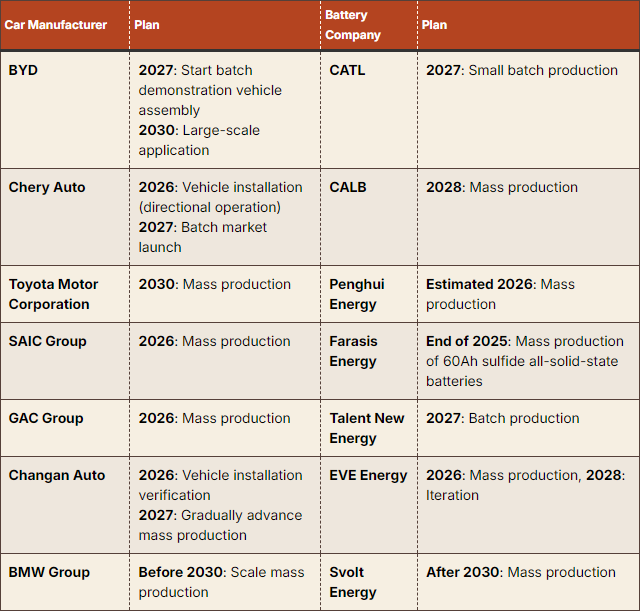
Task: Select the BYD manufacturer cell
Action: point(26,70)
